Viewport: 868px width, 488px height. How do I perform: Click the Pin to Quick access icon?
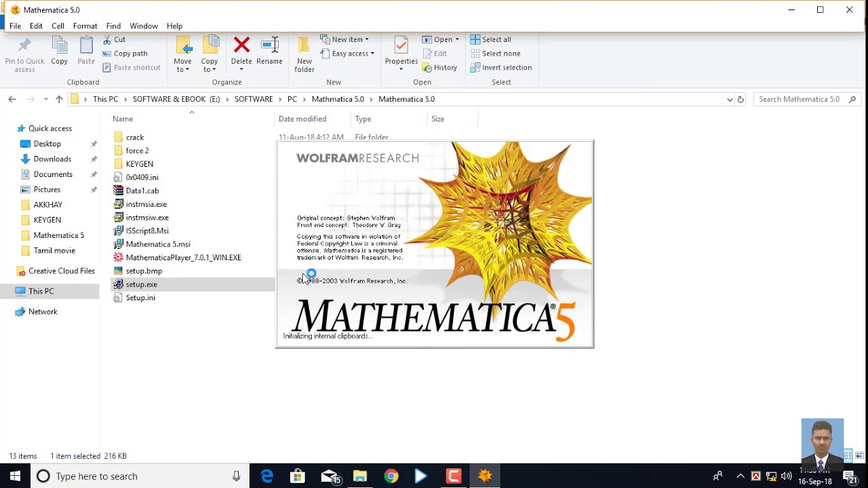click(24, 46)
